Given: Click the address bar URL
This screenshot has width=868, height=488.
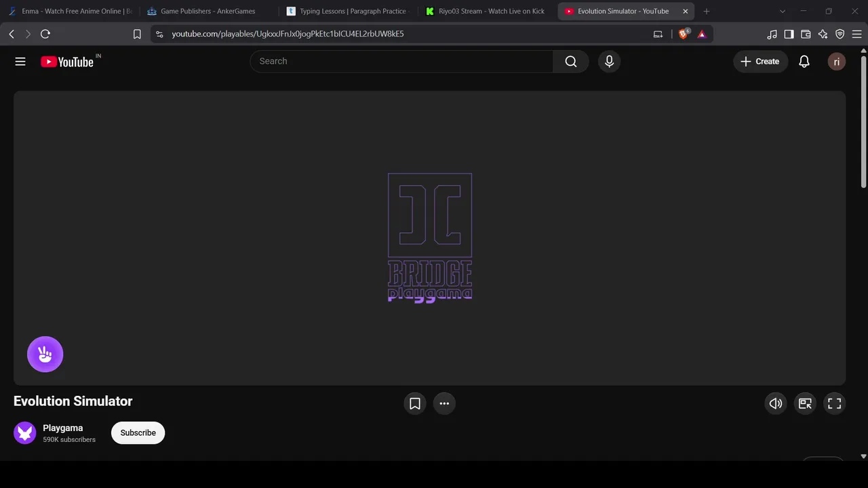Looking at the screenshot, I should [288, 34].
